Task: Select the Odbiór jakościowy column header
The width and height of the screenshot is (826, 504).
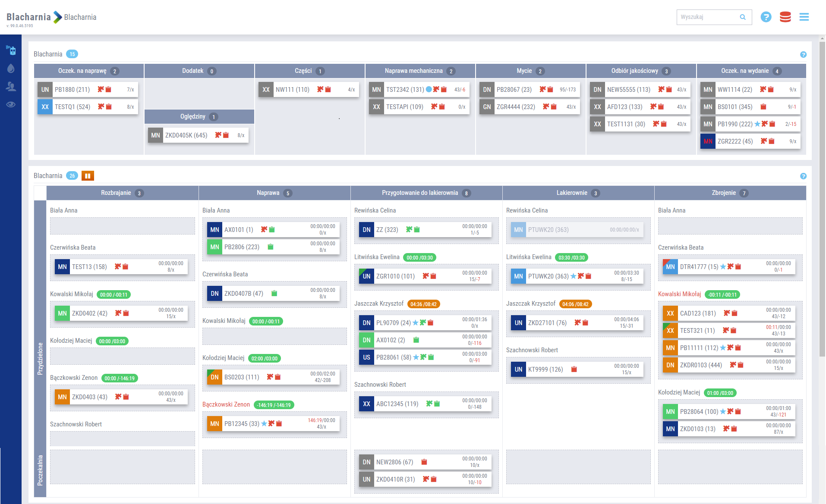Action: (634, 71)
